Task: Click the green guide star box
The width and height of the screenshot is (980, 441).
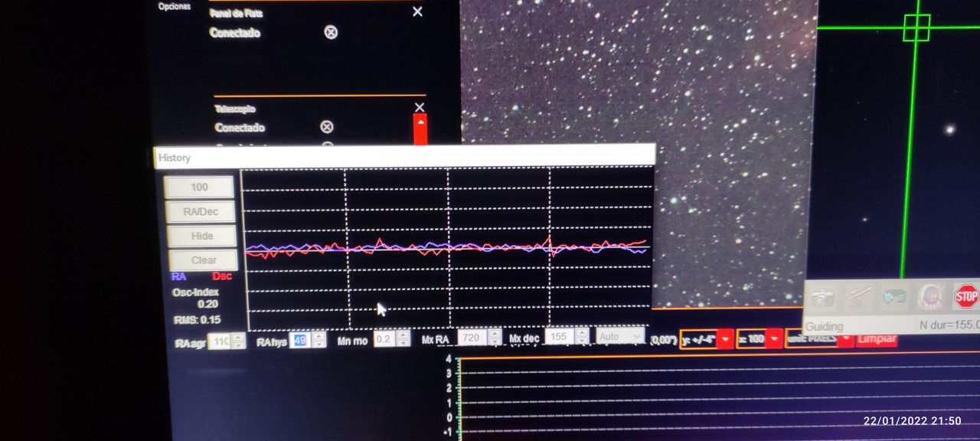Action: pos(916,28)
